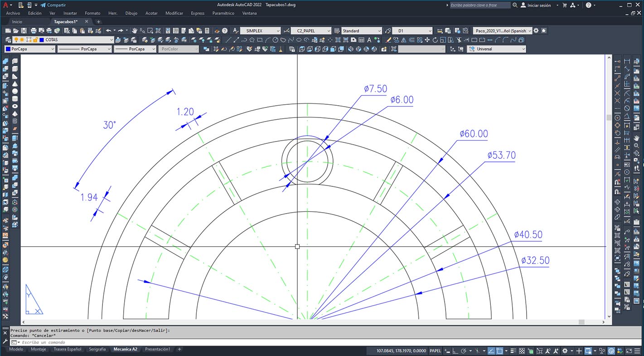Click the Compartir share button

(x=53, y=5)
